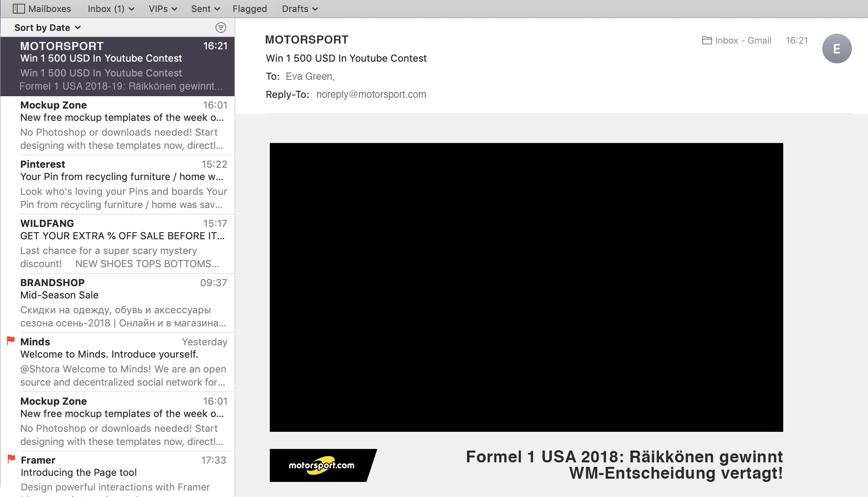Image resolution: width=868 pixels, height=497 pixels.
Task: Open the Minds welcome email
Action: (117, 362)
